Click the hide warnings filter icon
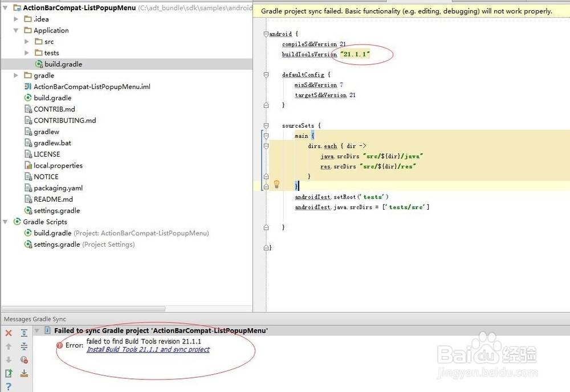Screen dimensions: 570x392 coord(24,360)
